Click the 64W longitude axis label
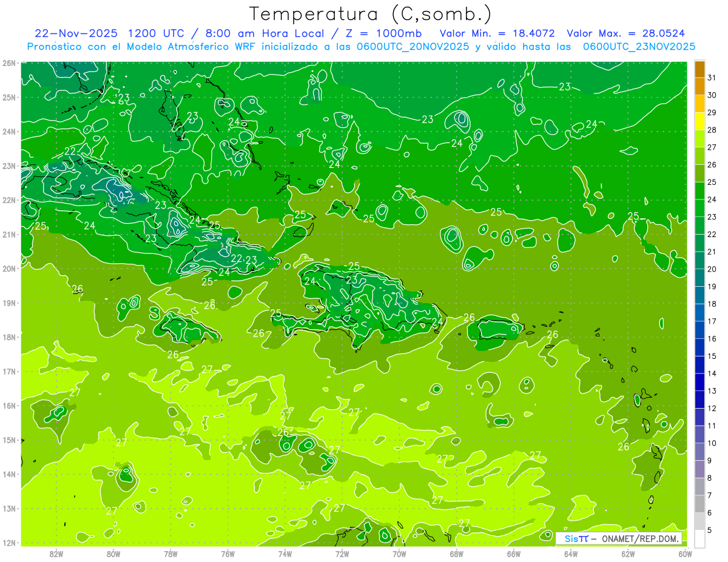This screenshot has height=562, width=728. [x=570, y=554]
